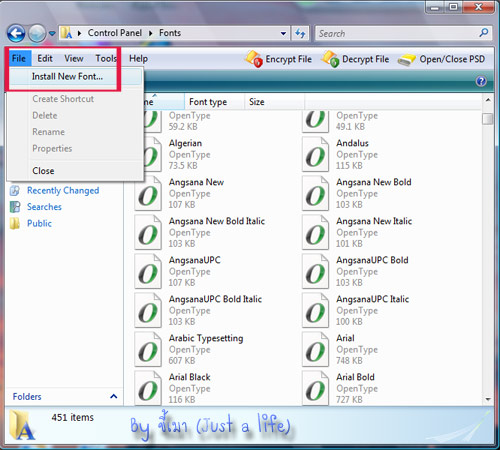Open the recent pages dropdown arrow
The height and width of the screenshot is (450, 500).
pos(52,33)
